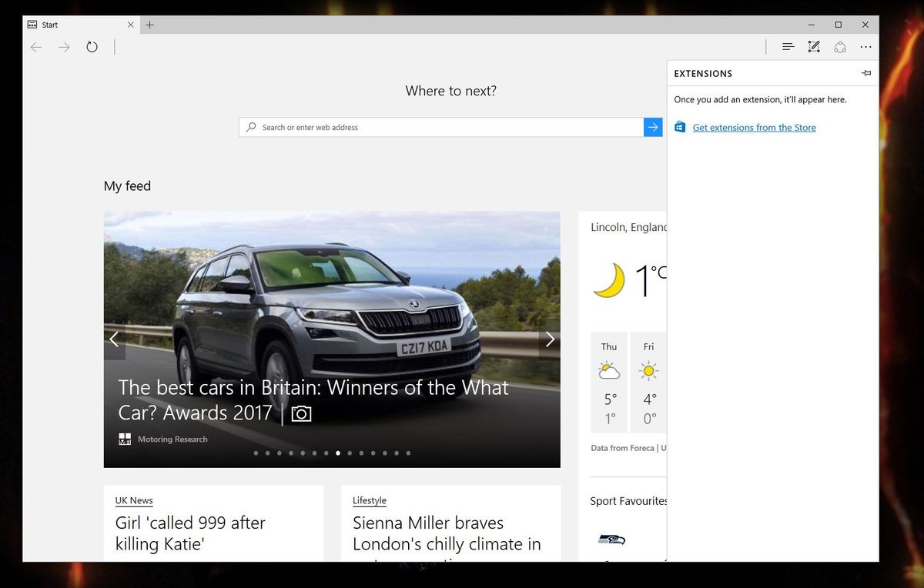924x588 pixels.
Task: Open the More actions menu
Action: click(x=866, y=47)
